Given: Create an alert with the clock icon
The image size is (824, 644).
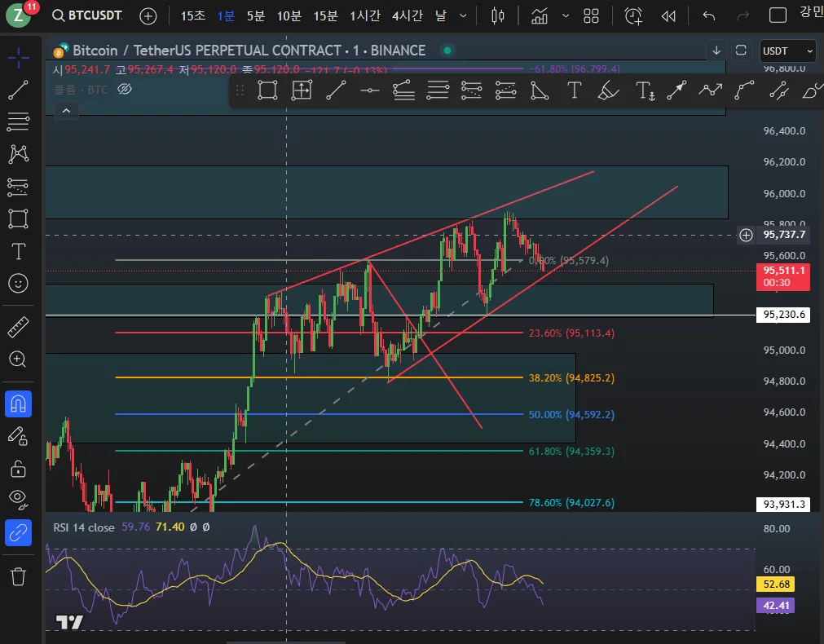Looking at the screenshot, I should 633,15.
